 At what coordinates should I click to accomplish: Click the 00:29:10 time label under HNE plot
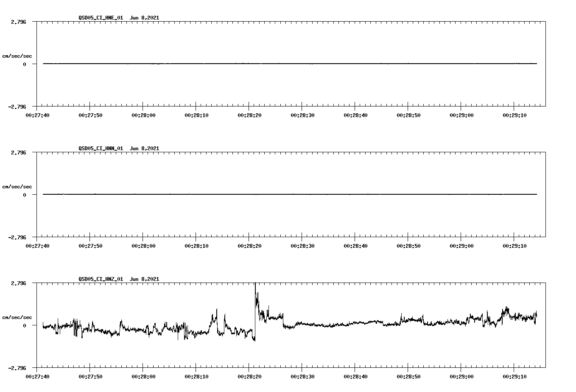(x=514, y=115)
